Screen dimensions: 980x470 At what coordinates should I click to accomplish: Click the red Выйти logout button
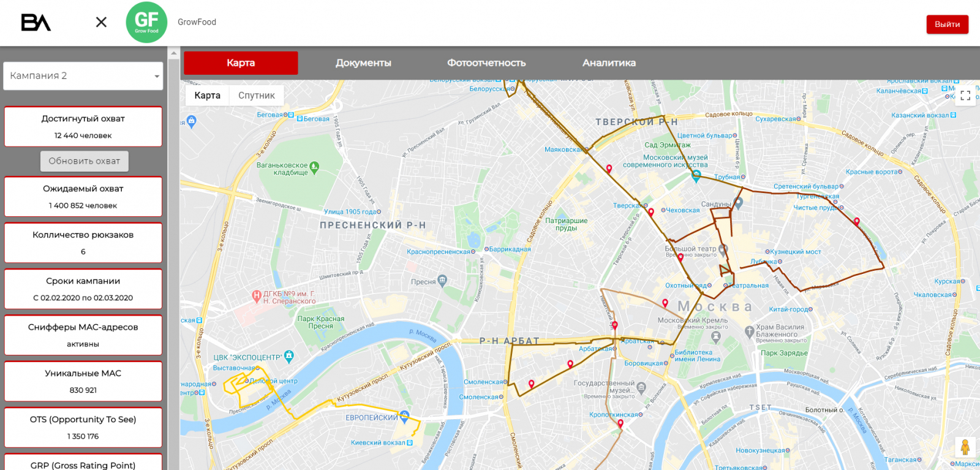(947, 24)
